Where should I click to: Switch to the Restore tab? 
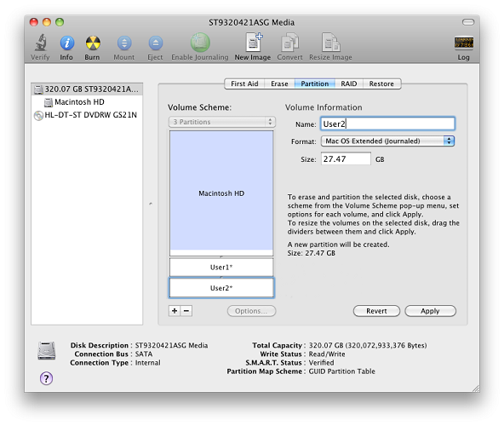click(381, 83)
